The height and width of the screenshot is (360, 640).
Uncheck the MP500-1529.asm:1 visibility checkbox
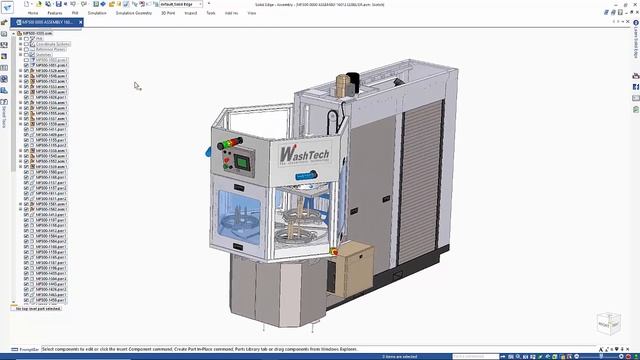click(26, 71)
